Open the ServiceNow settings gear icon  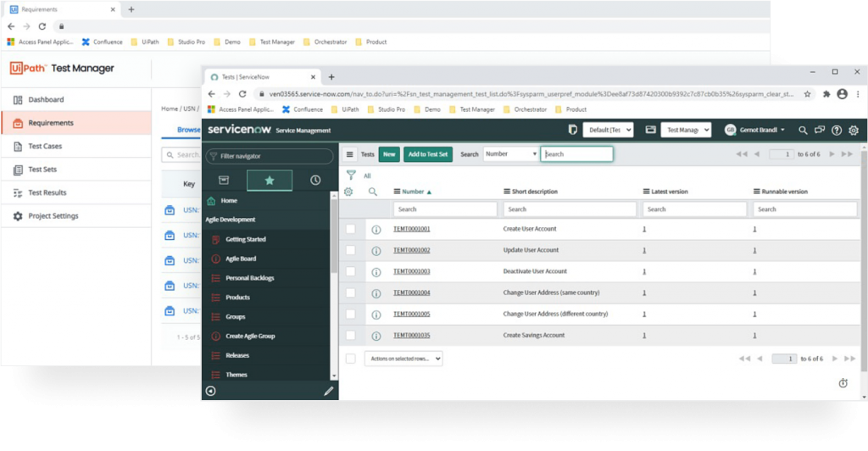[x=854, y=131]
